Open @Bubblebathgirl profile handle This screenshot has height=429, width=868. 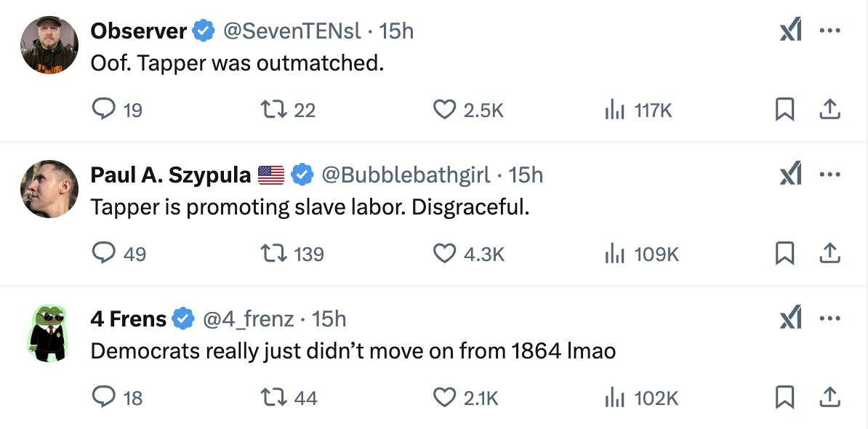406,175
